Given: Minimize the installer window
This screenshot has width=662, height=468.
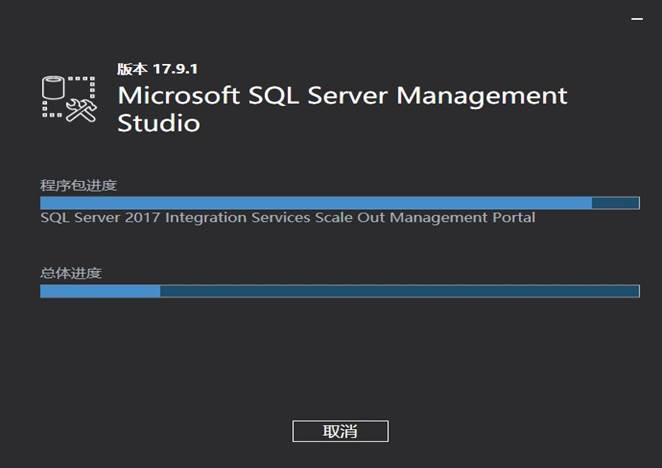Looking at the screenshot, I should 638,17.
